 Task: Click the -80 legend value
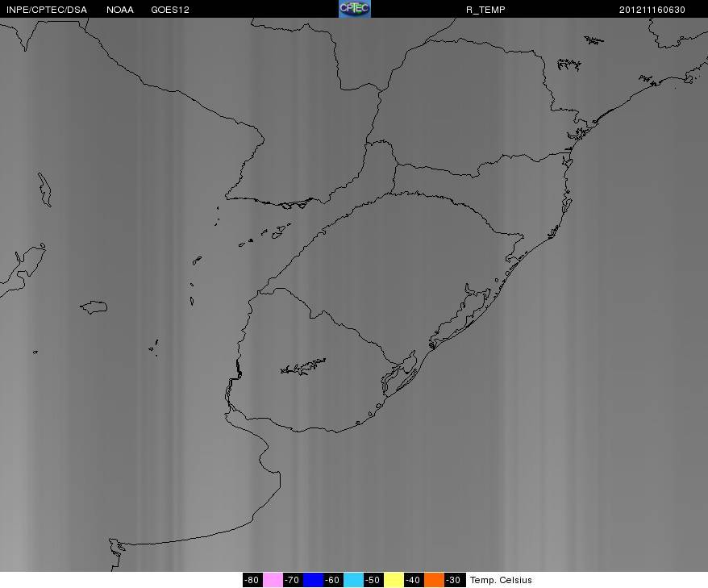coord(252,580)
